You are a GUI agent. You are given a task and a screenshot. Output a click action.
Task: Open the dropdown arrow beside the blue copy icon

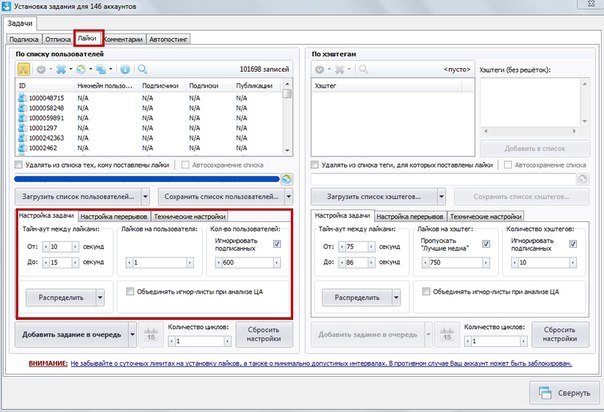[111, 70]
